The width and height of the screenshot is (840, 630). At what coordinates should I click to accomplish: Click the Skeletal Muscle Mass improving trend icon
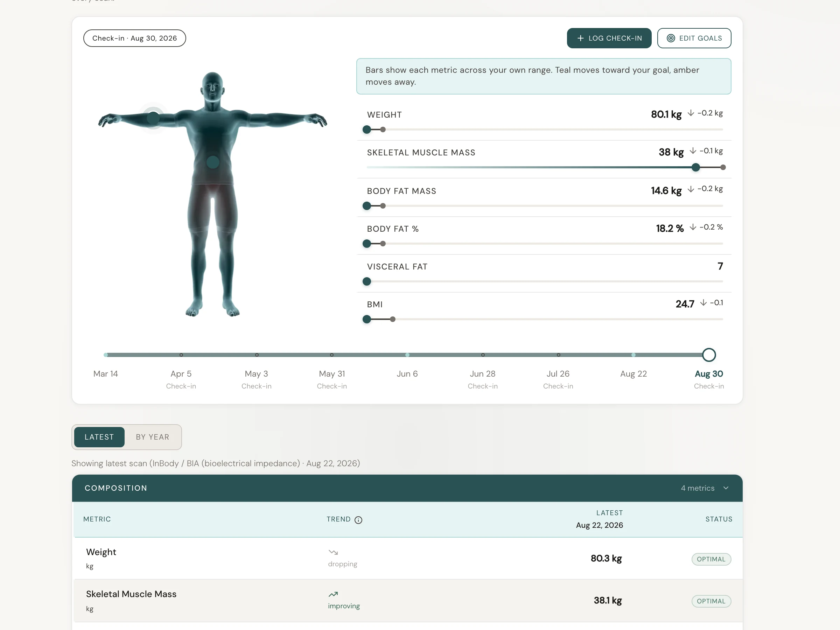333,594
